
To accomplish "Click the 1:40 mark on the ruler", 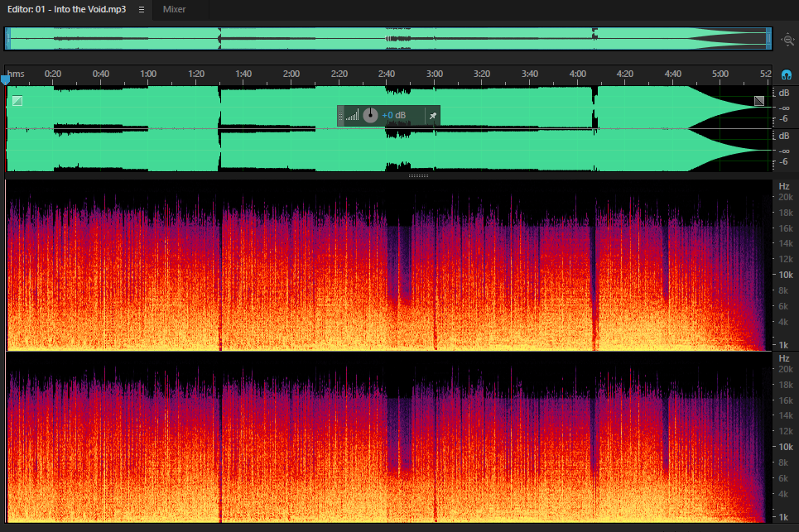I will 243,74.
